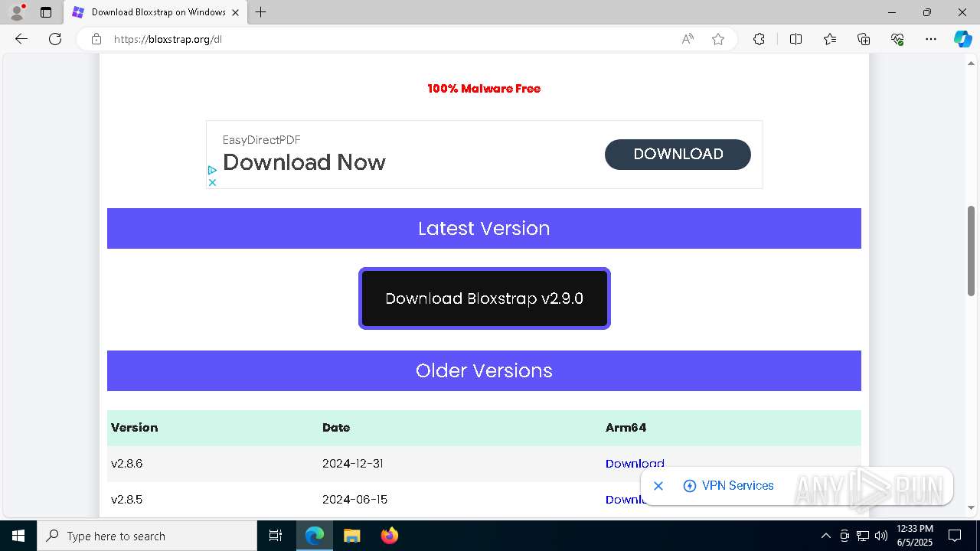Open network status tray icon
Image resolution: width=980 pixels, height=551 pixels.
tap(862, 536)
